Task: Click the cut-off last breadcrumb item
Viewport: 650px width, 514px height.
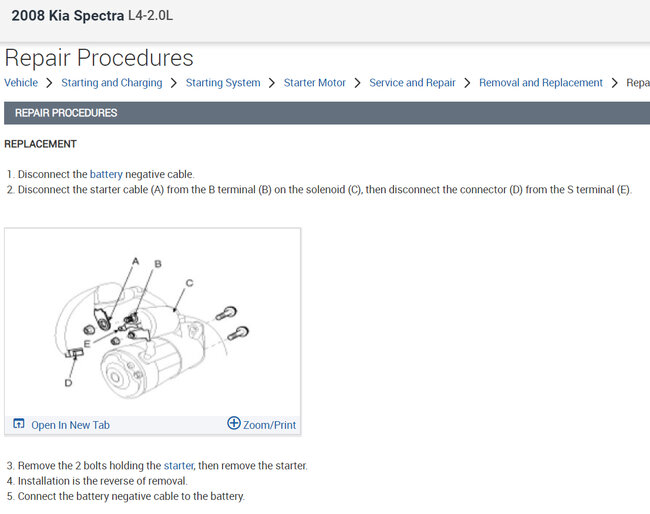Action: pyautogui.click(x=638, y=83)
